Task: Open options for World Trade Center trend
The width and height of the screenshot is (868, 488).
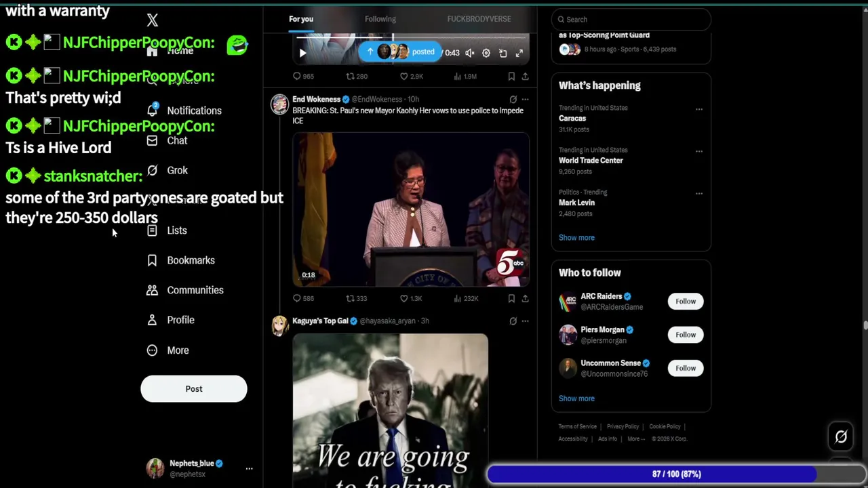Action: point(698,151)
